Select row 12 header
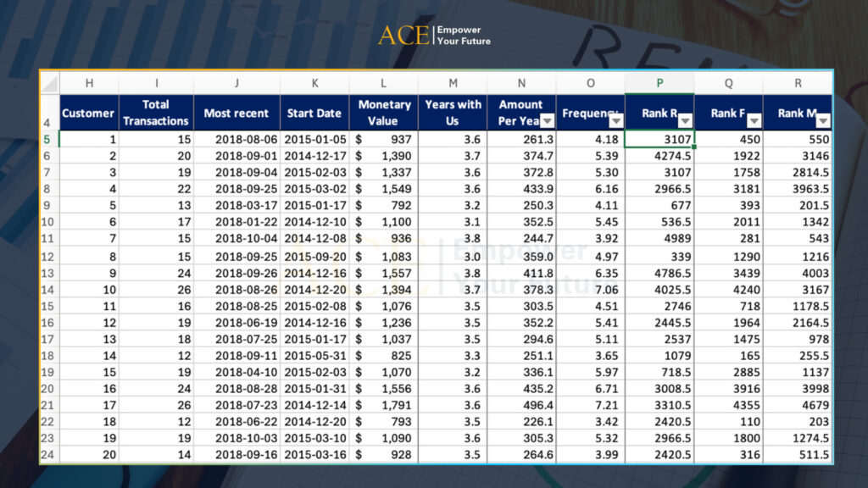868x488 pixels. coord(49,257)
